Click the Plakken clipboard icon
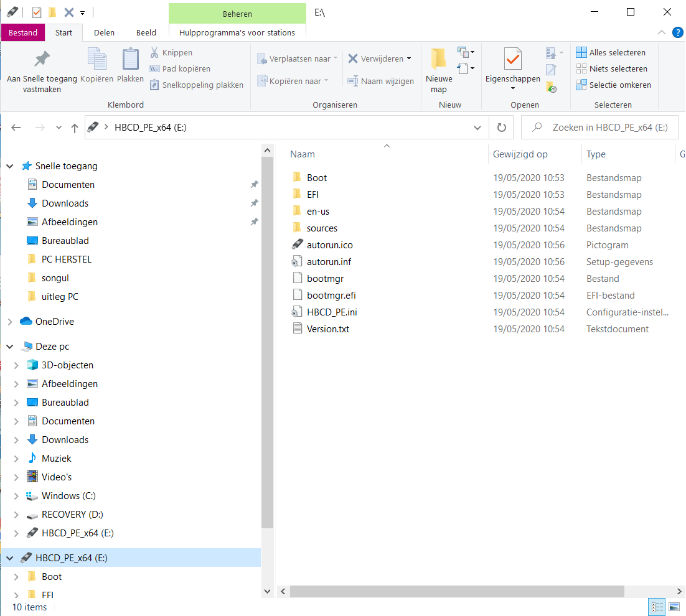Viewport: 686px width, 616px height. 130,58
